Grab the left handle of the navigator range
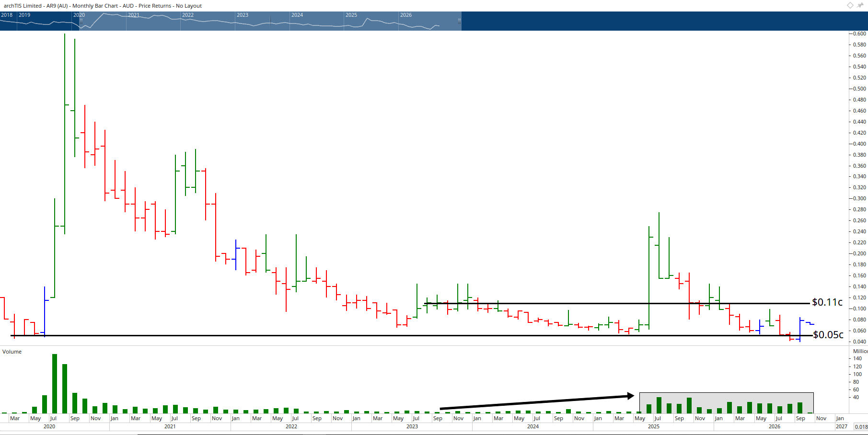The width and height of the screenshot is (868, 435). pyautogui.click(x=81, y=21)
